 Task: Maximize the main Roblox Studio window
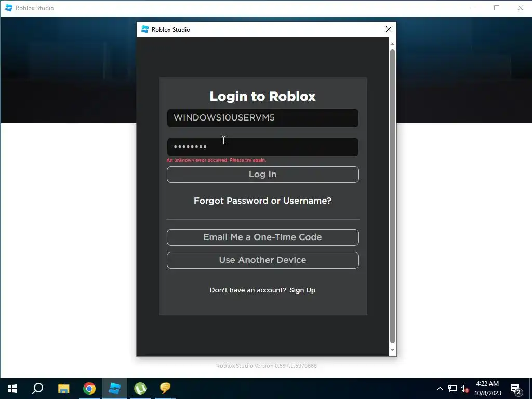(x=497, y=8)
